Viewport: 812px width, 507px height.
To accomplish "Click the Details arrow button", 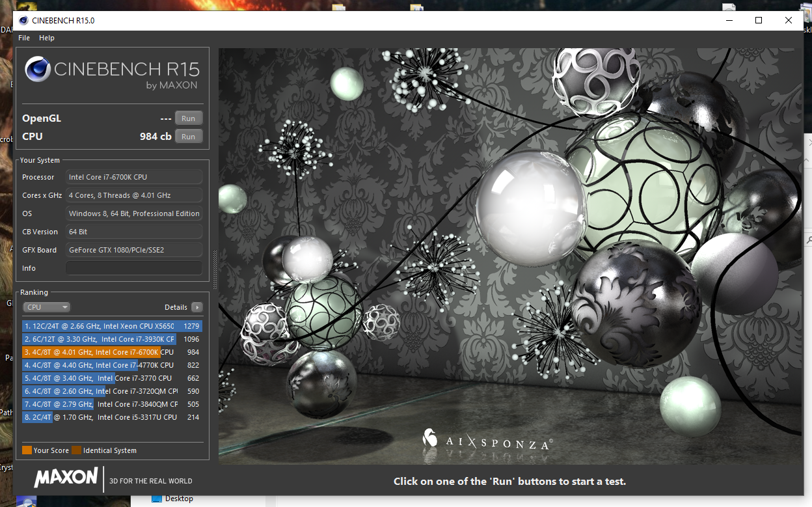I will [196, 307].
